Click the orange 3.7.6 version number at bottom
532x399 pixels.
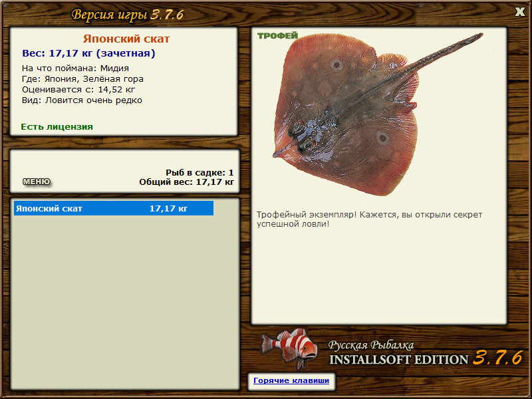point(497,358)
